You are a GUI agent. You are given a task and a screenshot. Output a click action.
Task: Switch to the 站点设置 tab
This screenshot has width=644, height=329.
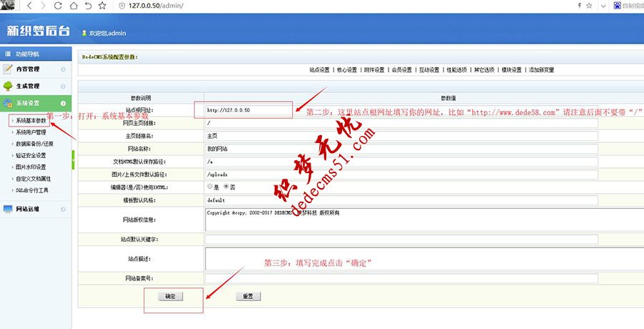click(320, 70)
